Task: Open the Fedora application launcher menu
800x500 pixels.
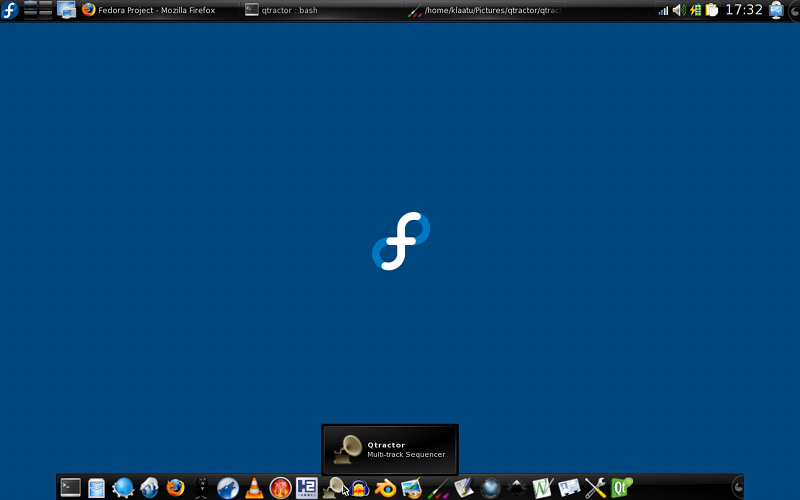Action: coord(10,10)
